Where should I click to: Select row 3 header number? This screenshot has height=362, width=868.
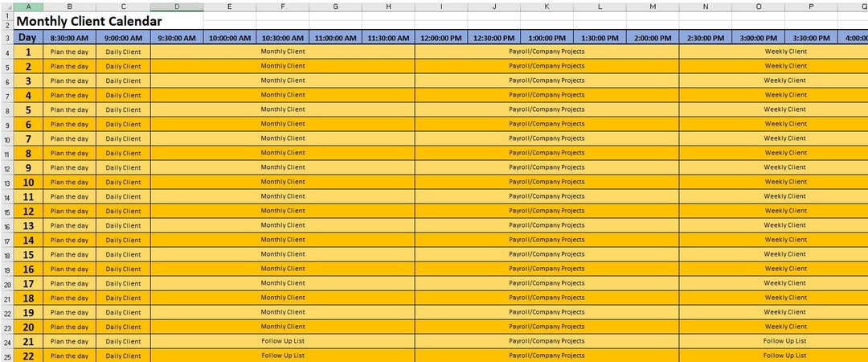tap(7, 38)
